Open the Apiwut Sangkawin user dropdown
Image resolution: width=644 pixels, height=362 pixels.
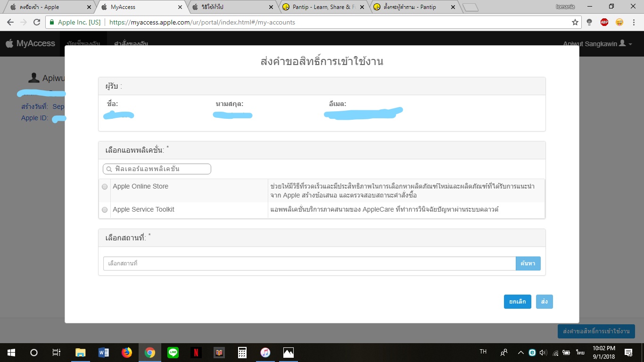[x=597, y=43]
